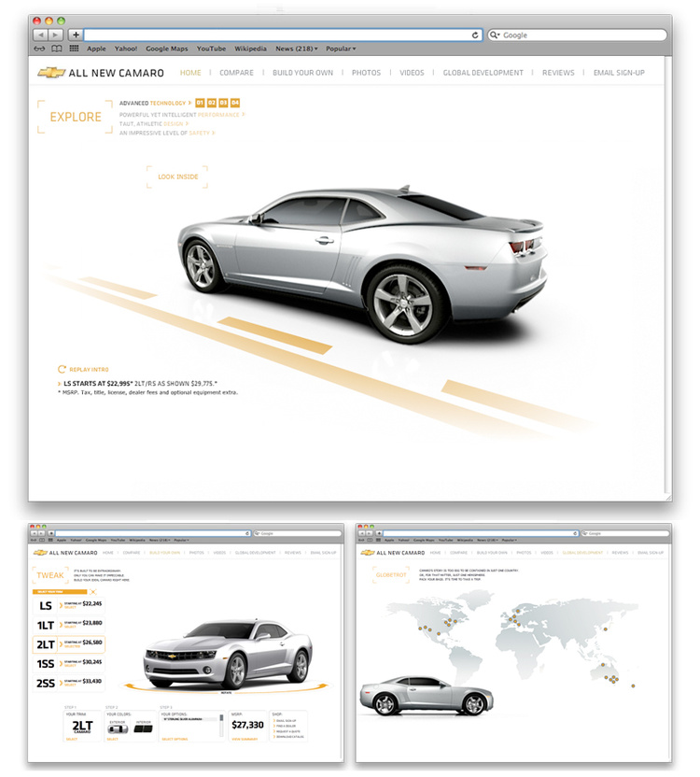
Task: Open the Popular dropdown in the Tweak window
Action: point(181,540)
